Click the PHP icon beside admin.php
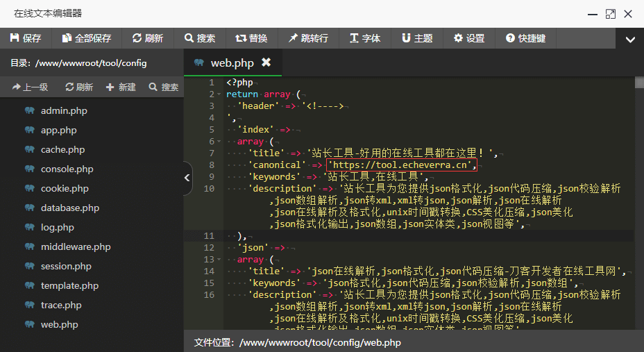The width and height of the screenshot is (644, 352). pyautogui.click(x=30, y=110)
